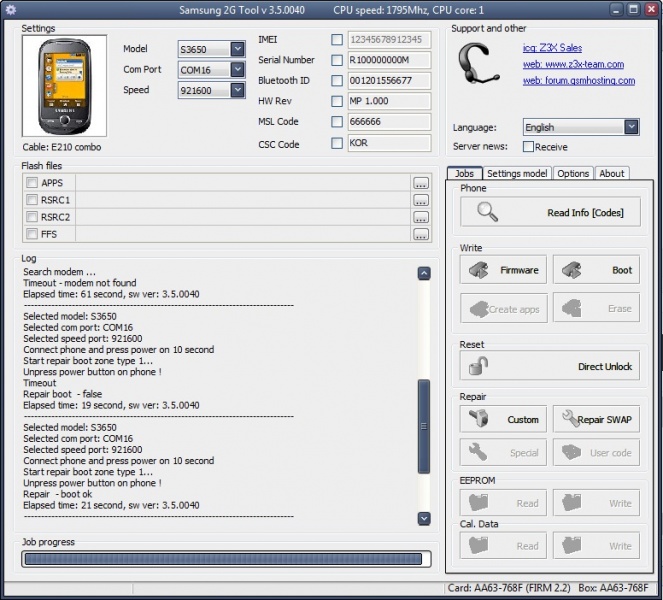Check the MSL Code checkbox
The height and width of the screenshot is (600, 663).
click(x=337, y=122)
